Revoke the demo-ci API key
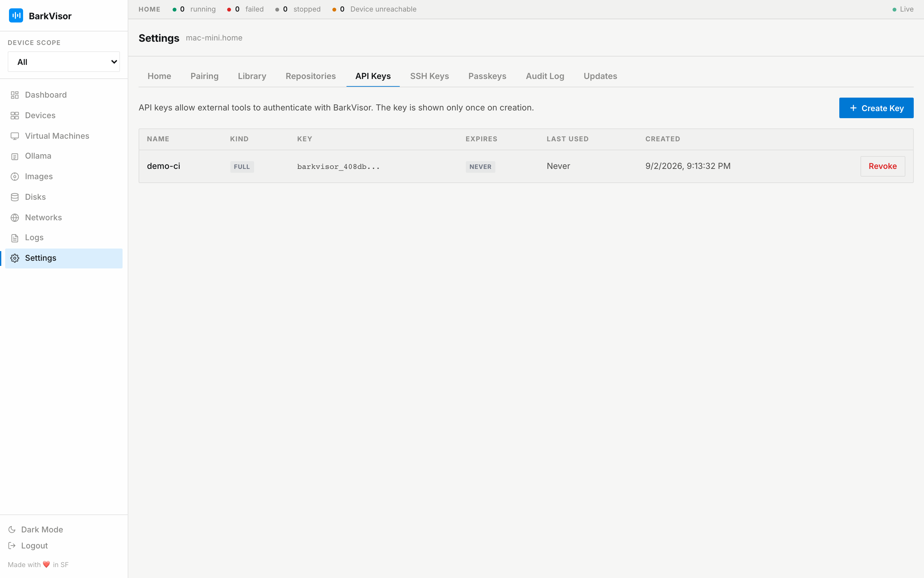Image resolution: width=924 pixels, height=578 pixels. pos(882,166)
